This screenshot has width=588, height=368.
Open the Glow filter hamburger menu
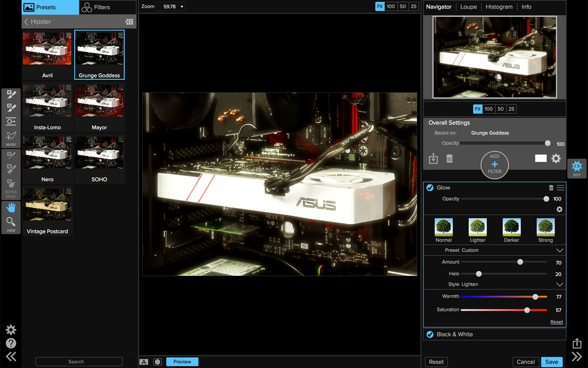[x=560, y=188]
